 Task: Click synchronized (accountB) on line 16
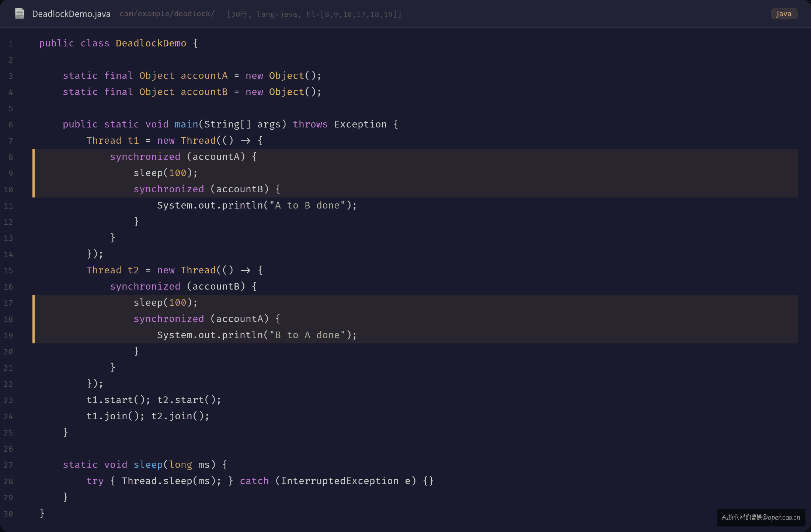[x=178, y=286]
